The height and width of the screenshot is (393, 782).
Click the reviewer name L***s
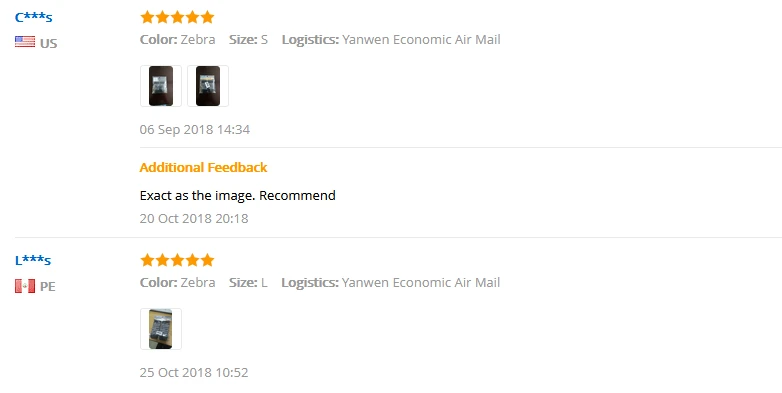[33, 260]
